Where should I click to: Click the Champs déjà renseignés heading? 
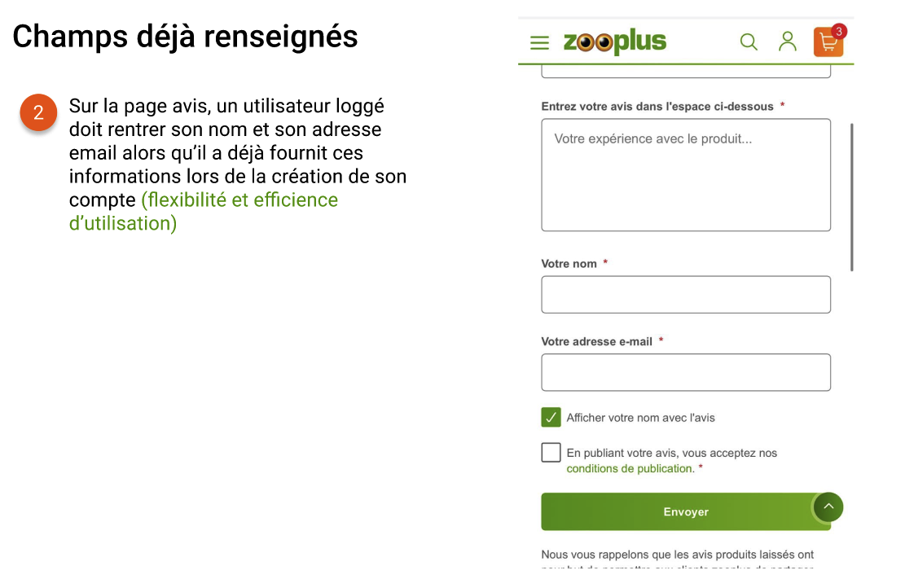[x=186, y=37]
